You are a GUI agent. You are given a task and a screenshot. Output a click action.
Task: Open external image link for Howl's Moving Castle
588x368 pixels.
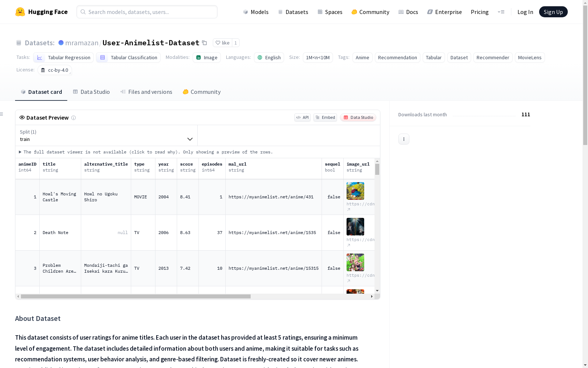tap(349, 209)
